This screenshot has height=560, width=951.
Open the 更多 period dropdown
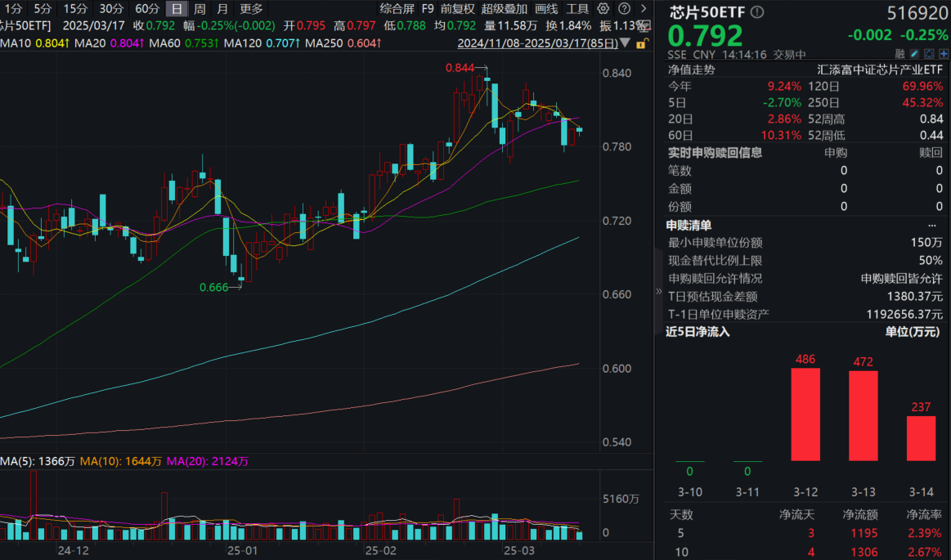point(249,8)
